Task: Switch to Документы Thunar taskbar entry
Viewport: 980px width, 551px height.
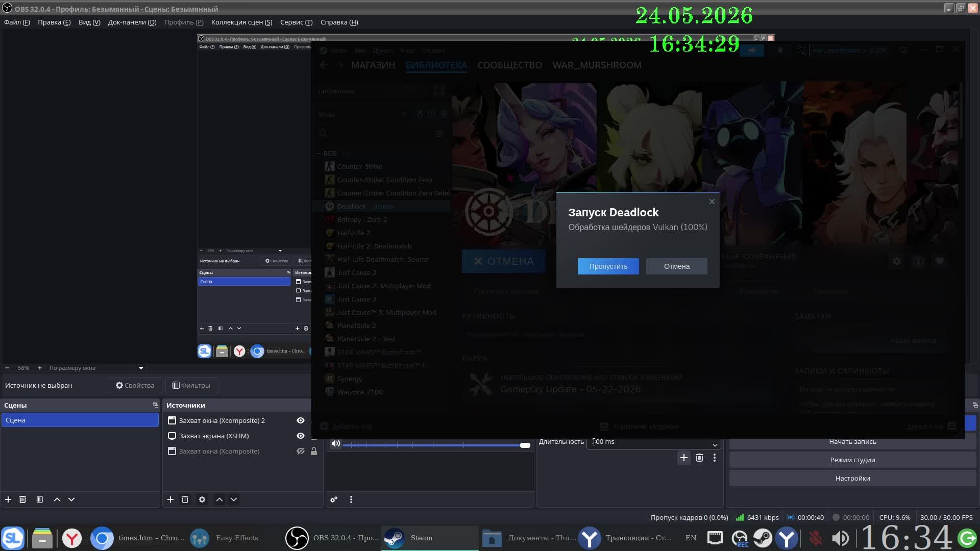Action: pos(529,538)
